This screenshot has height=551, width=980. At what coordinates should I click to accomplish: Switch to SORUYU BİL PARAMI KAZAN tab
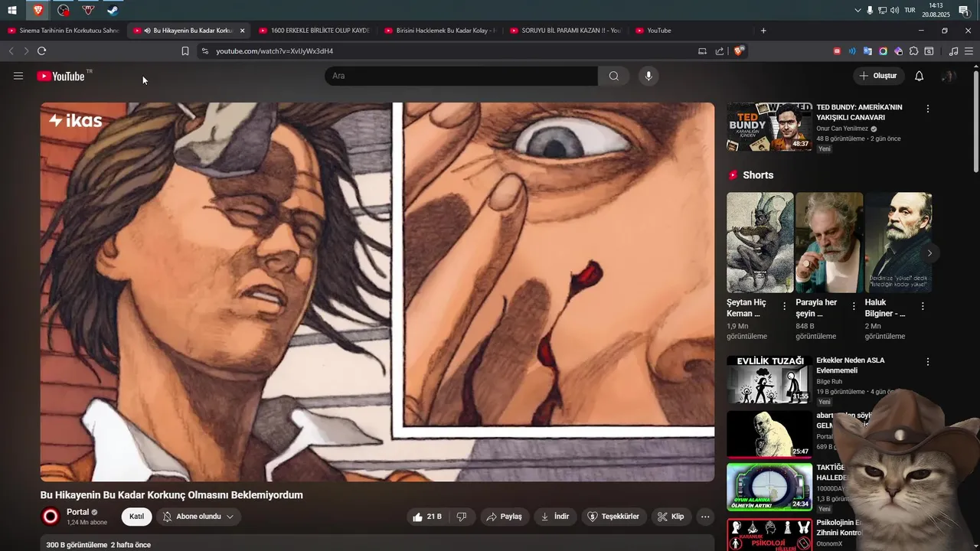click(565, 31)
